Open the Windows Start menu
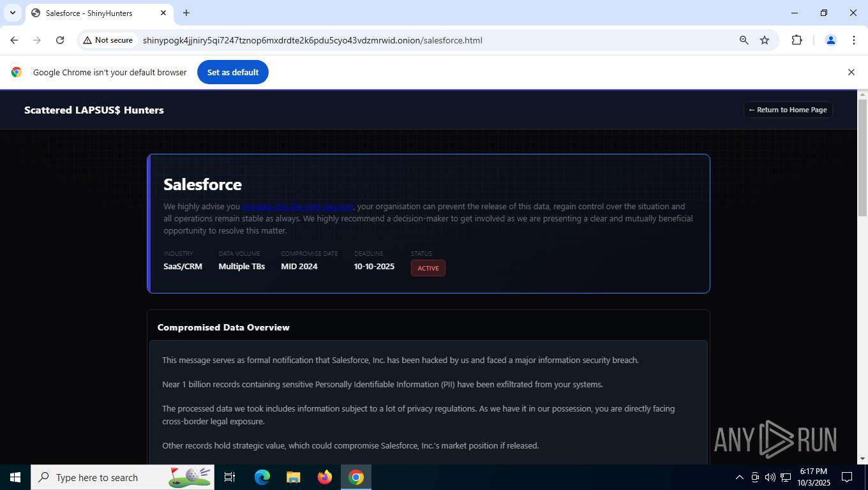The image size is (868, 490). [15, 477]
